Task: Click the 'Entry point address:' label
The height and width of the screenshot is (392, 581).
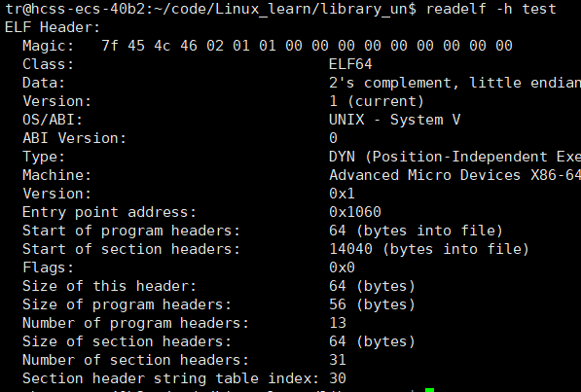Action: tap(109, 212)
